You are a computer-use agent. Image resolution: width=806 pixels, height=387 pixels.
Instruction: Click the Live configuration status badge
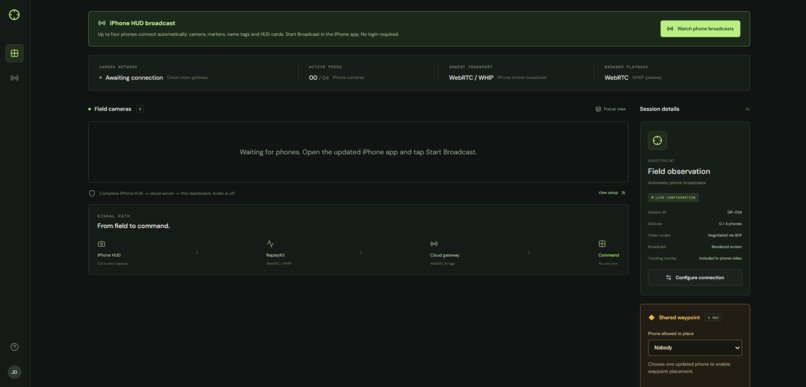tap(673, 197)
